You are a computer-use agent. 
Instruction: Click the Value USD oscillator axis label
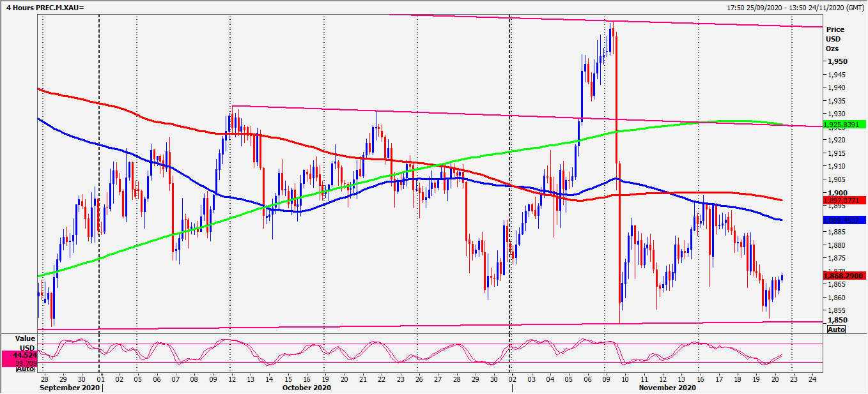25,343
